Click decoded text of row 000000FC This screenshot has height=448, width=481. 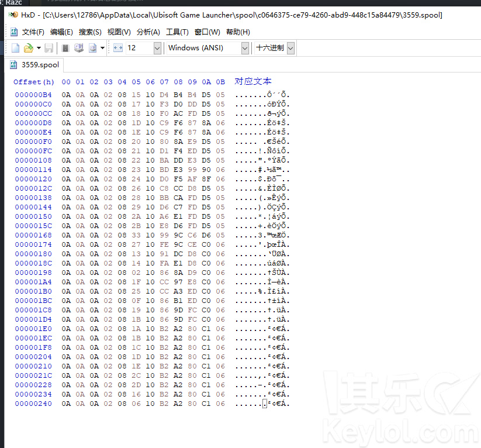pyautogui.click(x=262, y=151)
